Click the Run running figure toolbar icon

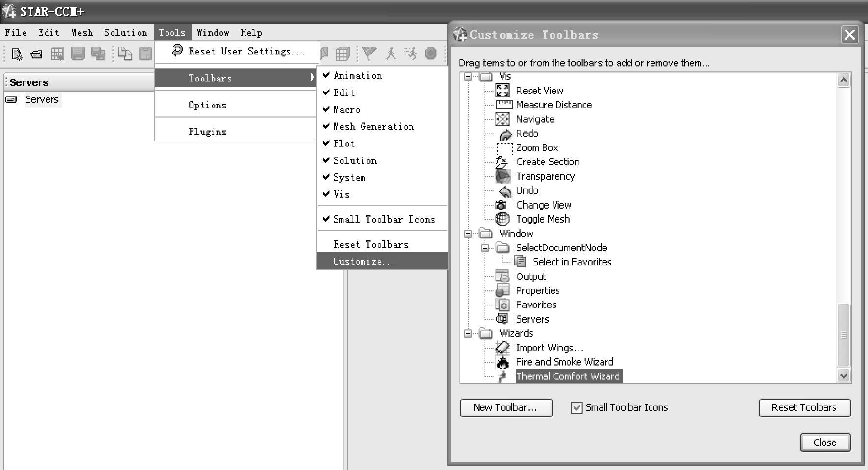pos(410,53)
